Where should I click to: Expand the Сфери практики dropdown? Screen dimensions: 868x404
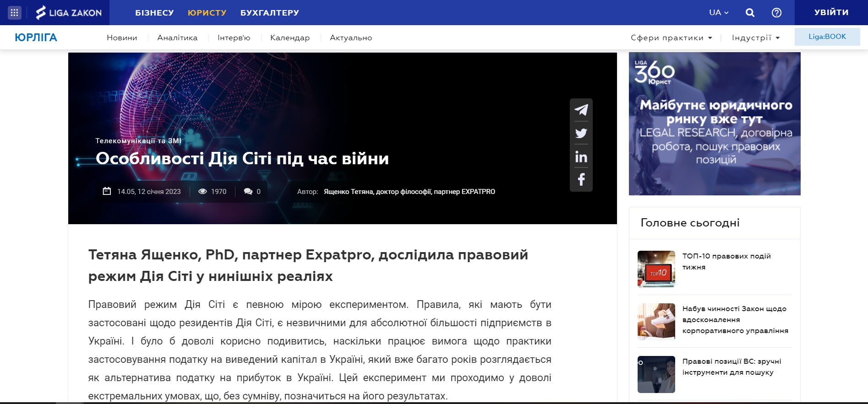point(671,38)
